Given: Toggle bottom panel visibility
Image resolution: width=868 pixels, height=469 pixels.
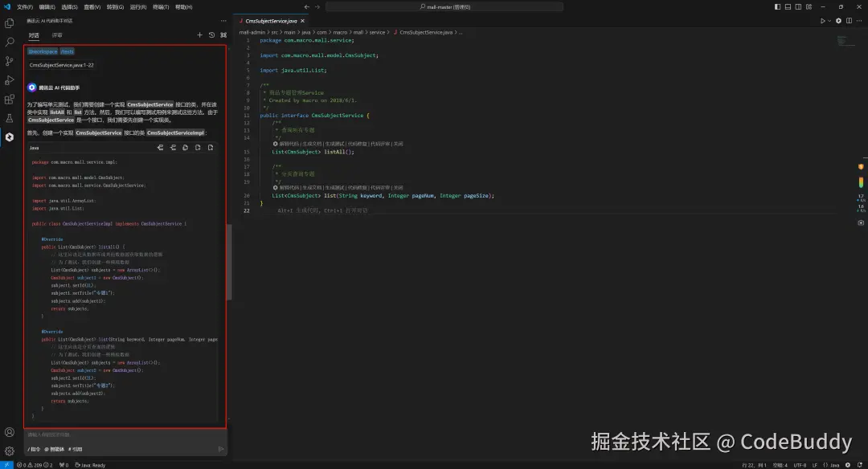Looking at the screenshot, I should [788, 6].
